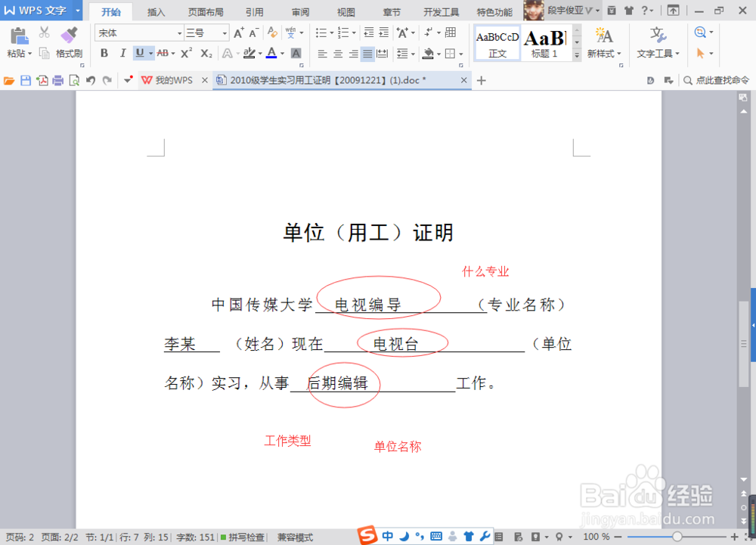Screen dimensions: 756x545
Task: Click the collapse ribbon icon in title bar
Action: (673, 10)
